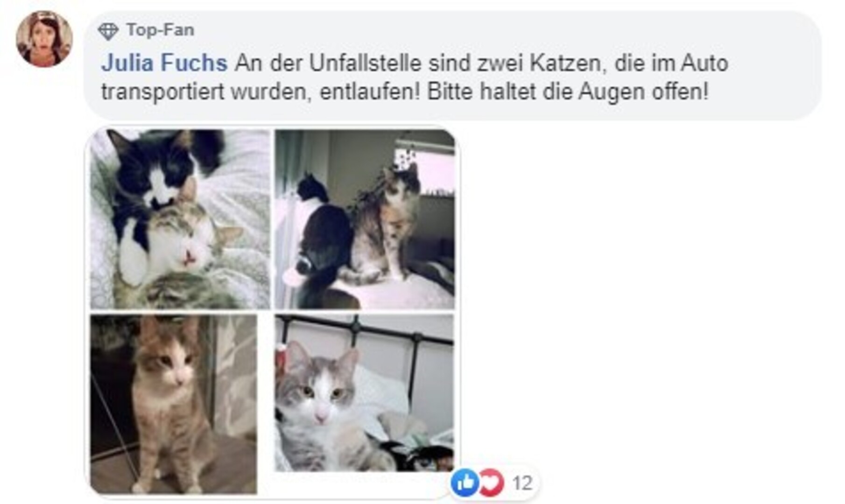Image resolution: width=845 pixels, height=504 pixels.
Task: Open Julia Fuchs's profile picture avatar
Action: coord(44,39)
